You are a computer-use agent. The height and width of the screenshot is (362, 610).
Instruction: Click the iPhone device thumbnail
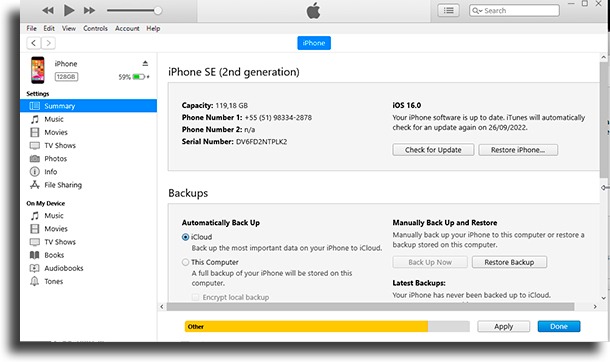point(38,70)
